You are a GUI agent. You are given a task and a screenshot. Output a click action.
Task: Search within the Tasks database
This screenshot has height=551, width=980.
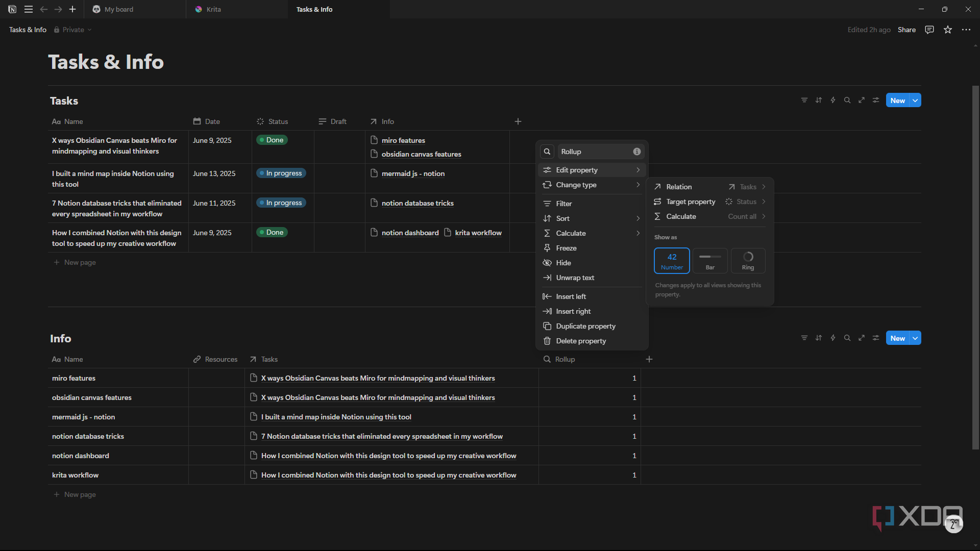pyautogui.click(x=847, y=101)
